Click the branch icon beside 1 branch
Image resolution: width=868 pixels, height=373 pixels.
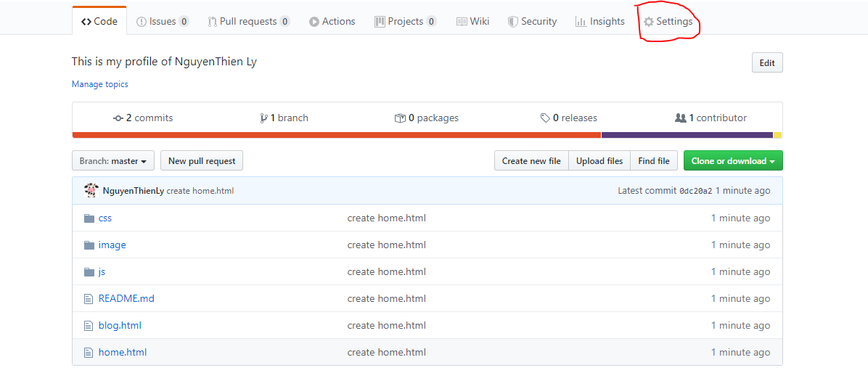coord(263,118)
